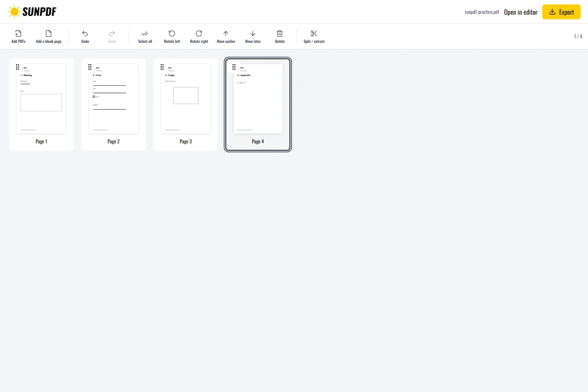
Task: Open the Split / extract tool
Action: [x=314, y=36]
